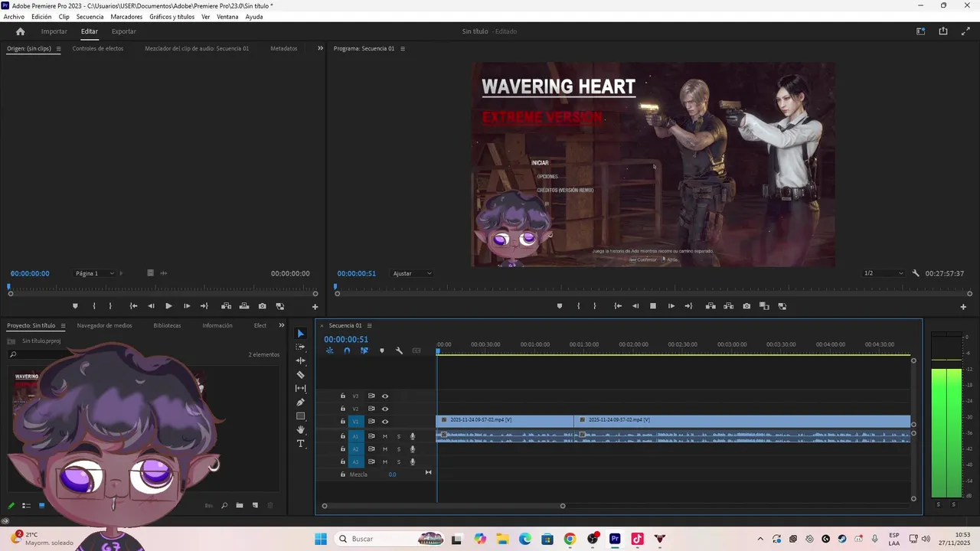Toggle linked selection in timeline
980x551 pixels.
[364, 350]
